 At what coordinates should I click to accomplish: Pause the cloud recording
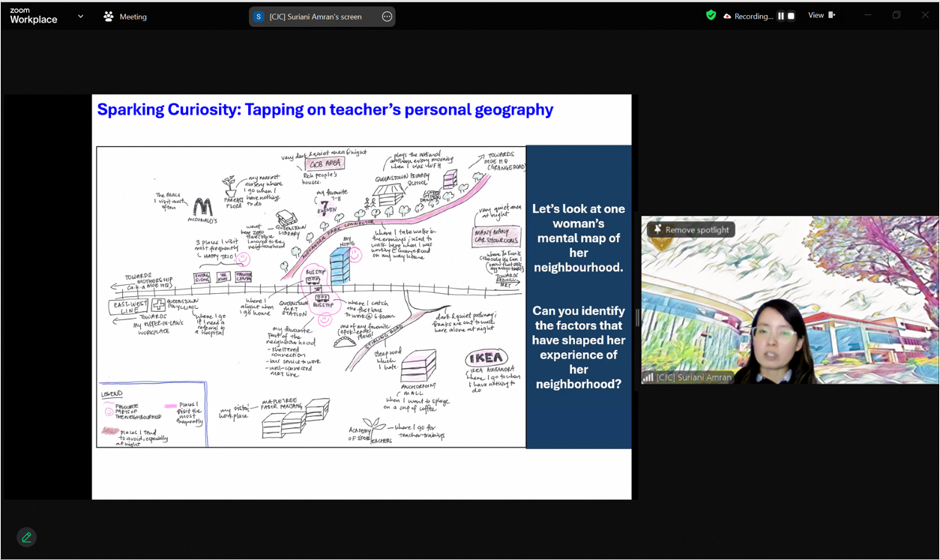[x=780, y=16]
